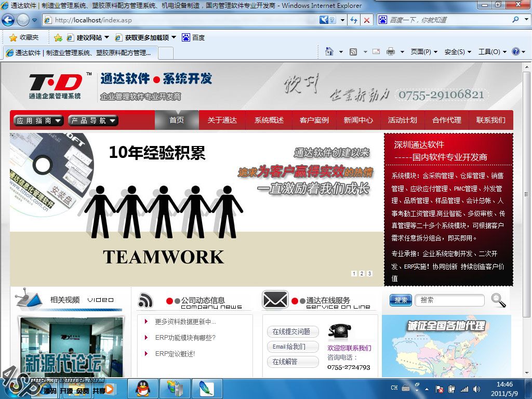532x399 pixels.
Task: Click the 诚征全国各地代理 map image
Action: 446,346
